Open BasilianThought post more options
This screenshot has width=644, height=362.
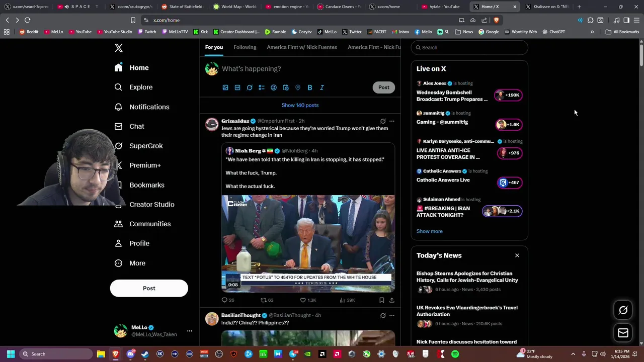point(392,316)
